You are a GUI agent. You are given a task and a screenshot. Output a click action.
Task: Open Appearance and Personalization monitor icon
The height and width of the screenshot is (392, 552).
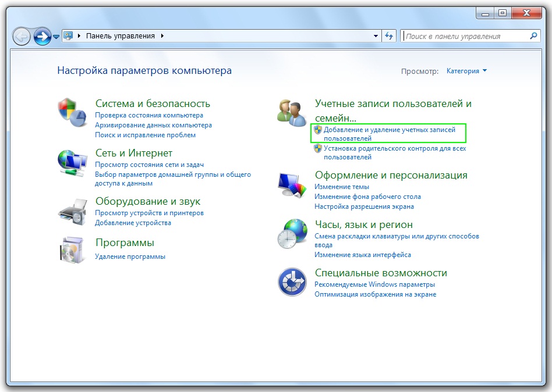point(292,185)
